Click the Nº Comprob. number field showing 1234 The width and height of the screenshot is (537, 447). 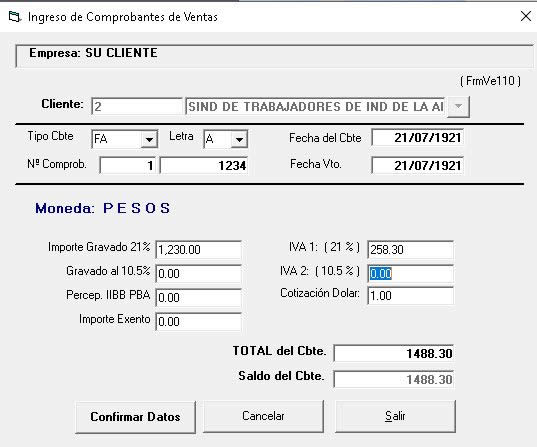tap(204, 165)
